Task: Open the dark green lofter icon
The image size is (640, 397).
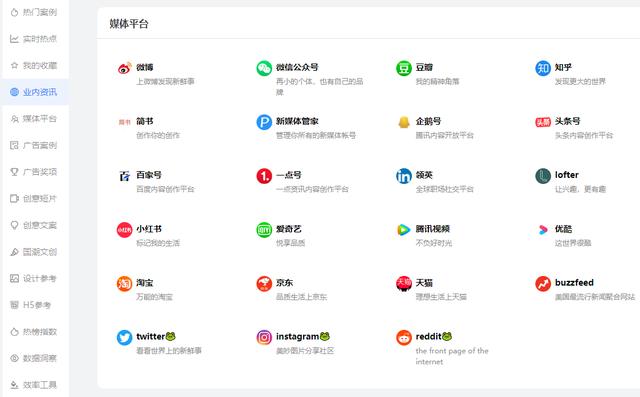Action: [543, 176]
